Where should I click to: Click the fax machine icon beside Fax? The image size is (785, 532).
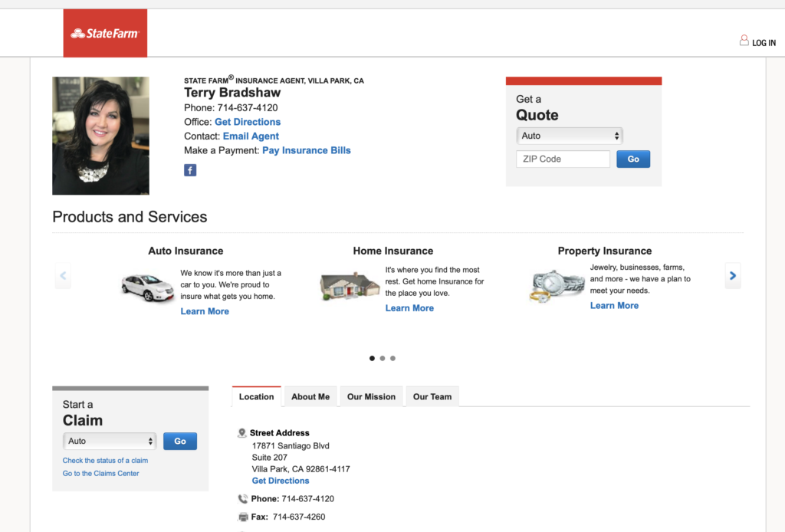pos(243,517)
